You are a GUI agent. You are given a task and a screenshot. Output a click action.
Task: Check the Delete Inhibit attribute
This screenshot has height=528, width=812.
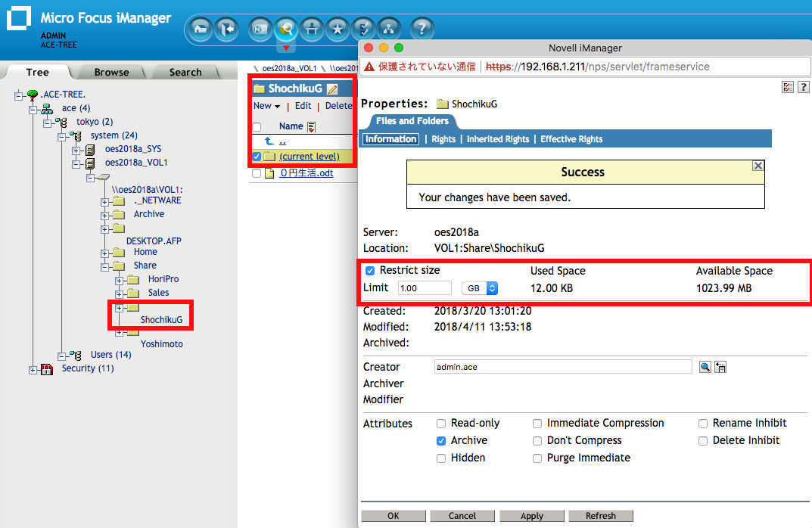click(x=703, y=441)
